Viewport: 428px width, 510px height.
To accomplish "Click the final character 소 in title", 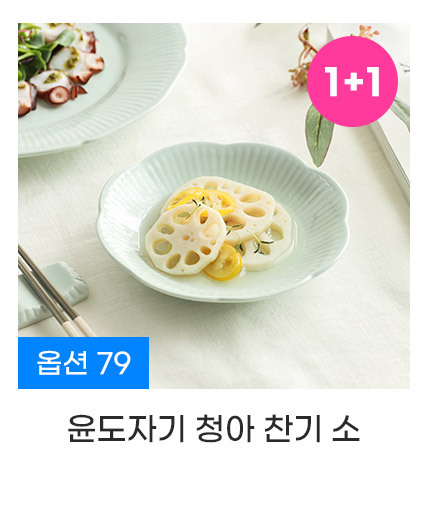I will [x=346, y=428].
